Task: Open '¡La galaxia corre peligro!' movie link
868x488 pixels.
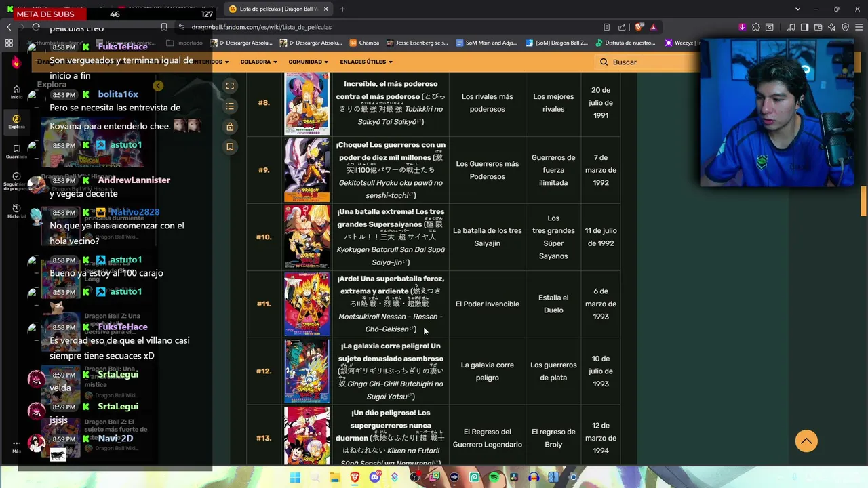Action: coord(391,352)
